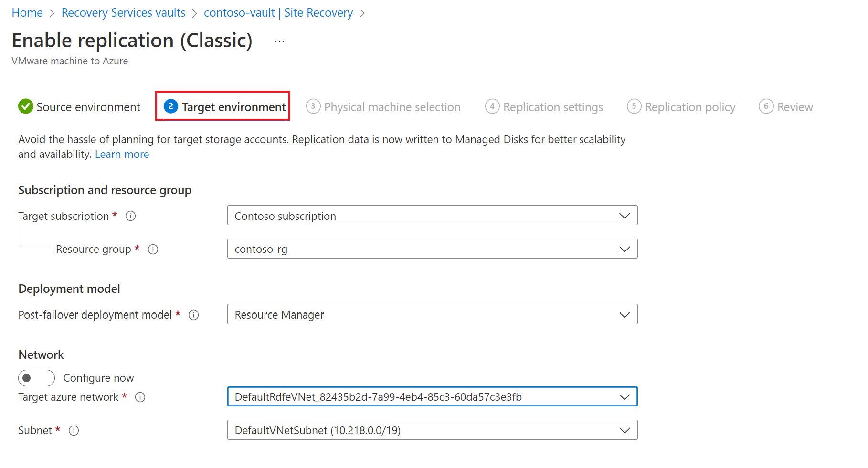Click the step 6 Review circle icon

766,106
